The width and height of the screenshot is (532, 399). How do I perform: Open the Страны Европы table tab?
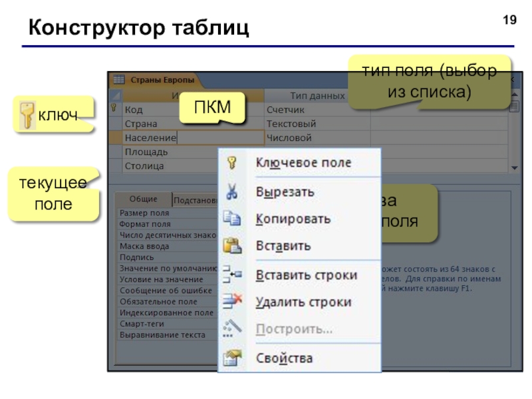(x=162, y=80)
